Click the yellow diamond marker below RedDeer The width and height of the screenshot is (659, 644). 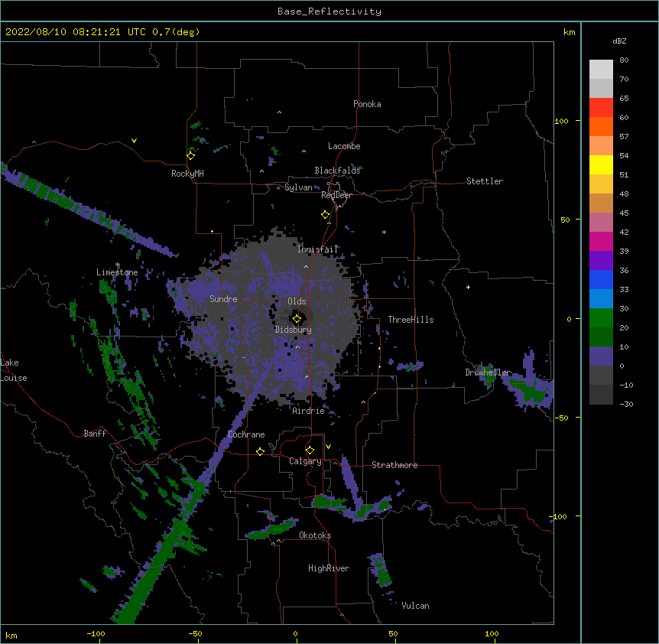[326, 215]
